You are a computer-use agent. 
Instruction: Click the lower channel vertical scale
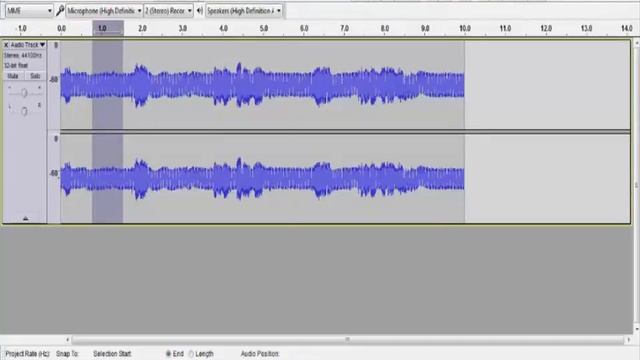pyautogui.click(x=54, y=179)
